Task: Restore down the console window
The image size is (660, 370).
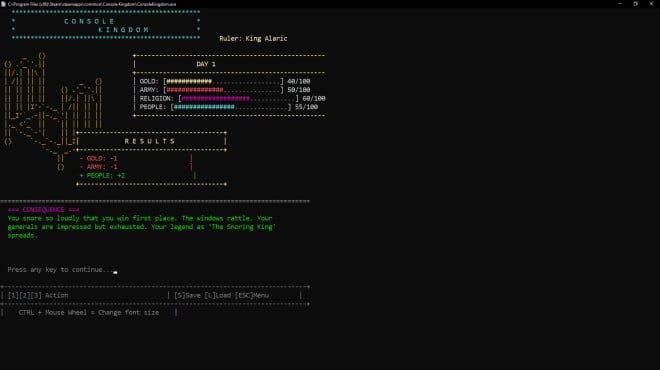Action: pyautogui.click(x=636, y=4)
